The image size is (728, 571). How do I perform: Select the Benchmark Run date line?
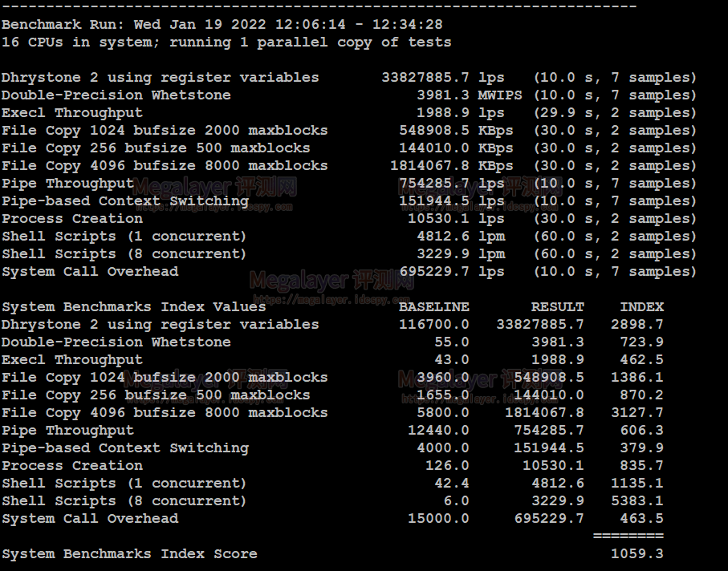click(x=222, y=24)
